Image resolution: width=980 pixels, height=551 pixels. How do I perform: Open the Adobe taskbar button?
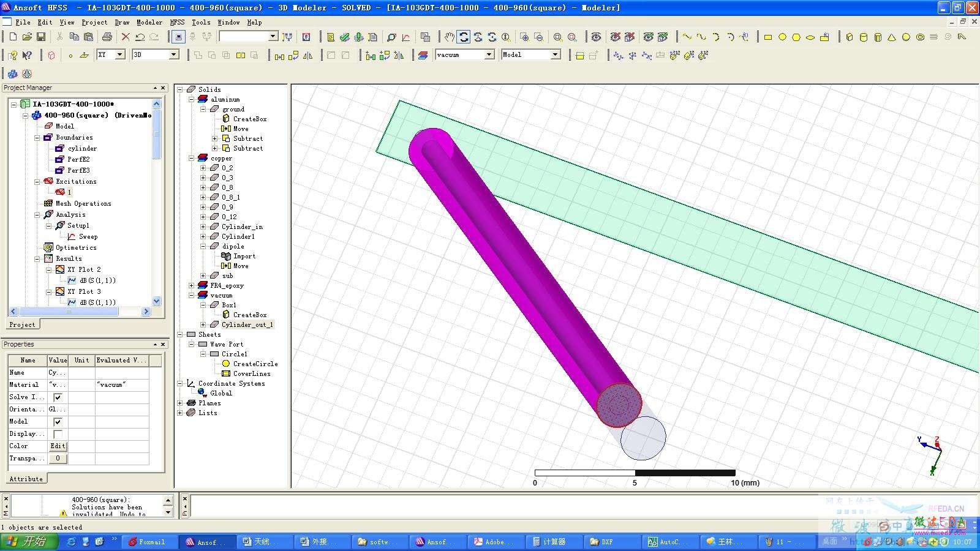[496, 542]
